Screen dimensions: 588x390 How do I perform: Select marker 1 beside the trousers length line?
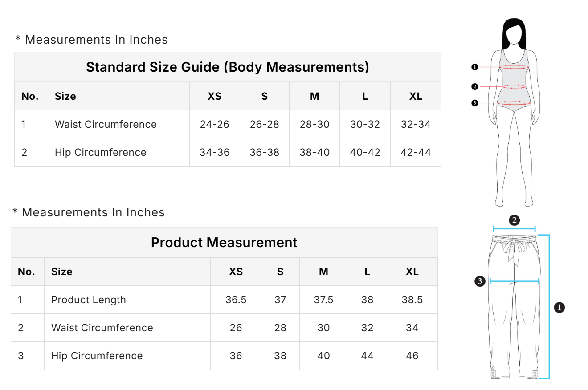559,307
